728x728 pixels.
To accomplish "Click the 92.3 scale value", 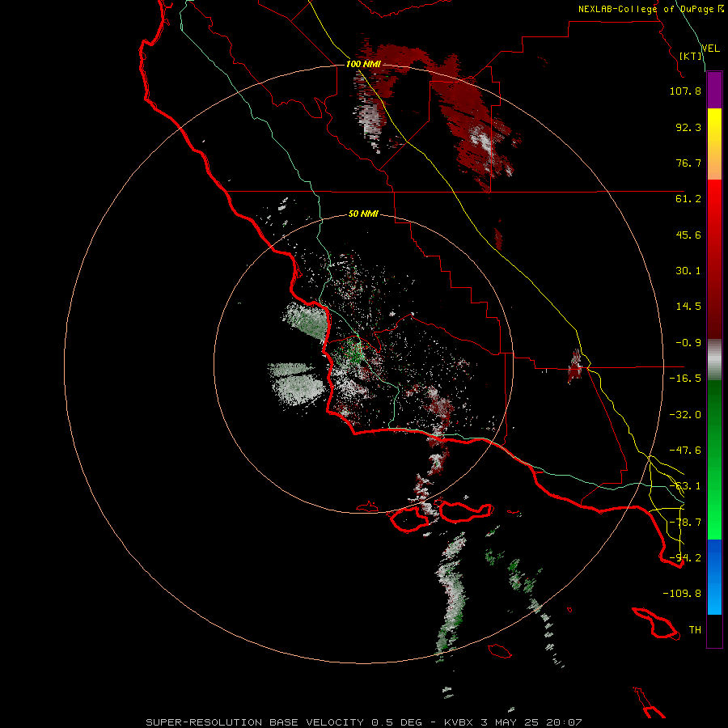I will click(x=688, y=127).
